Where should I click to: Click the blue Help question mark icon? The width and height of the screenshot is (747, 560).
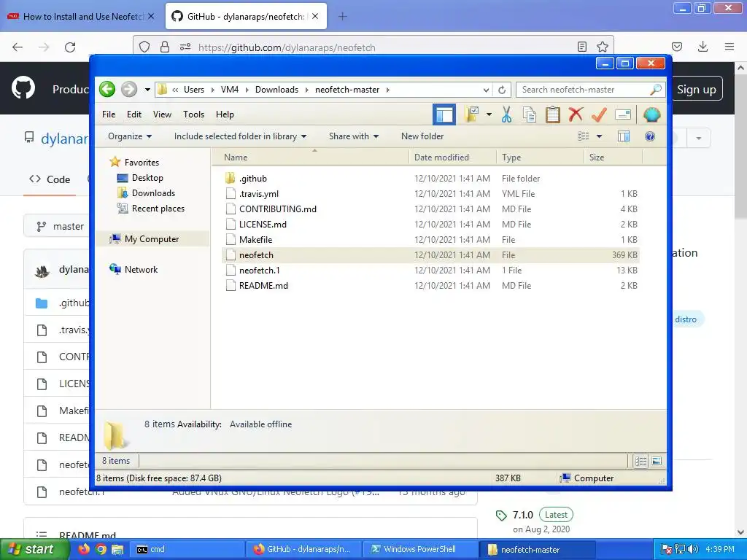pos(650,136)
